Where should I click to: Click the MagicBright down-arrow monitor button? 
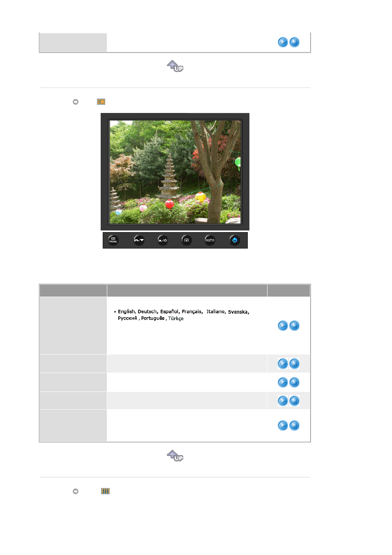pos(139,240)
